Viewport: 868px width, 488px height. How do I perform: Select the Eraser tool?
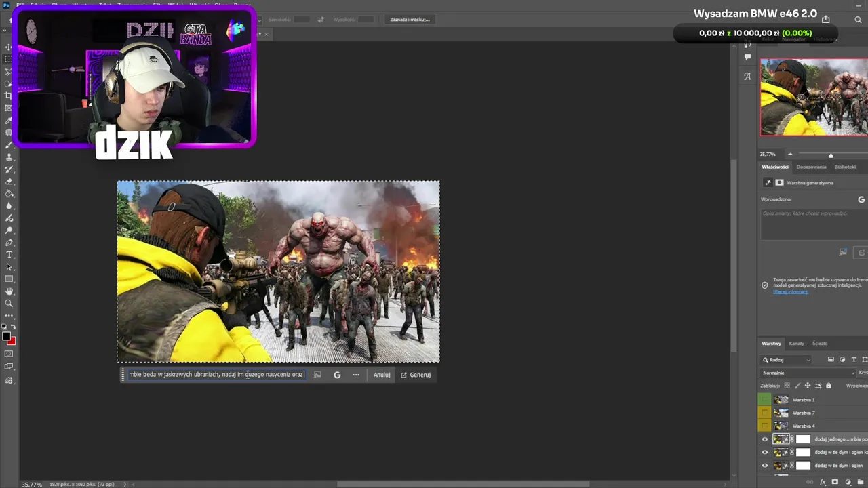pyautogui.click(x=9, y=181)
